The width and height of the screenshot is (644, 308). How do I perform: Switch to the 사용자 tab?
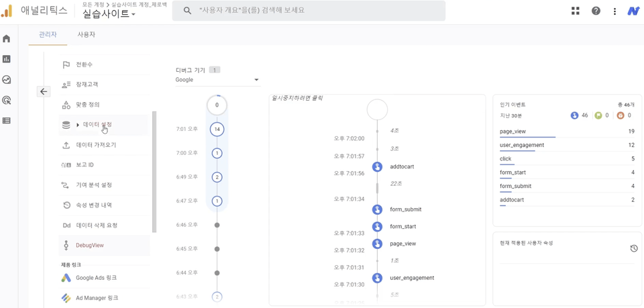[87, 34]
